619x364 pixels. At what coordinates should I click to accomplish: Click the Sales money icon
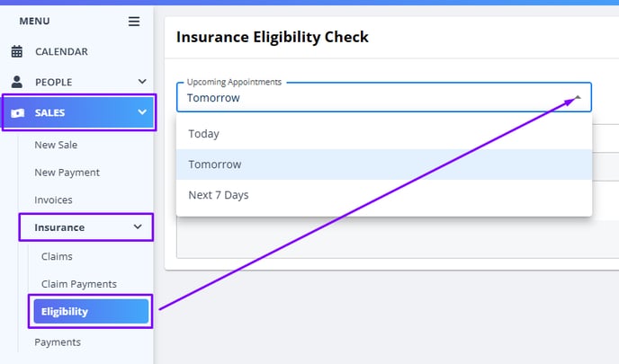(x=17, y=113)
